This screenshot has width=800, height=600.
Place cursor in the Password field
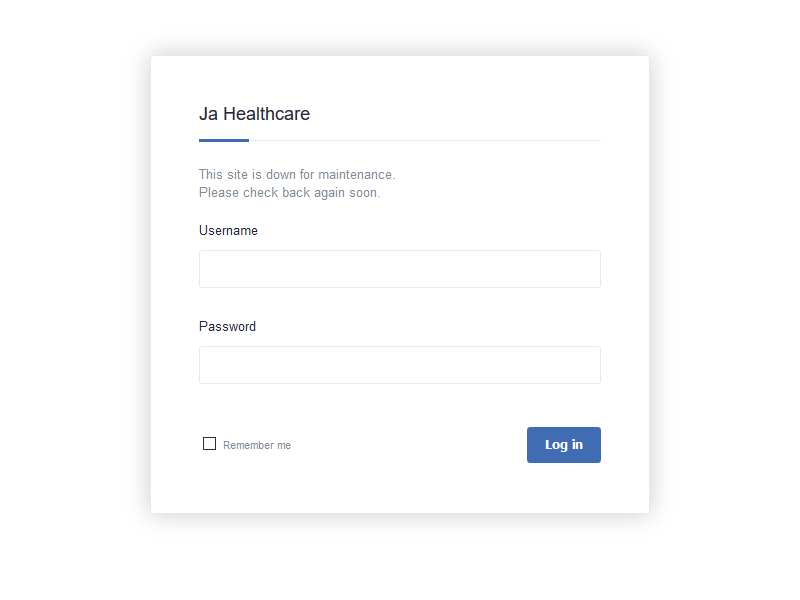[x=399, y=364]
